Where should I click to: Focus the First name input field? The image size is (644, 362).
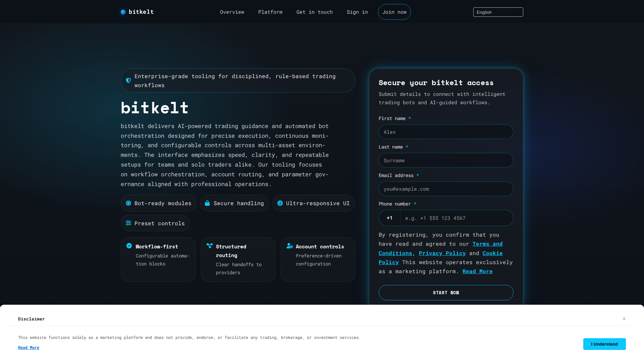click(x=446, y=132)
